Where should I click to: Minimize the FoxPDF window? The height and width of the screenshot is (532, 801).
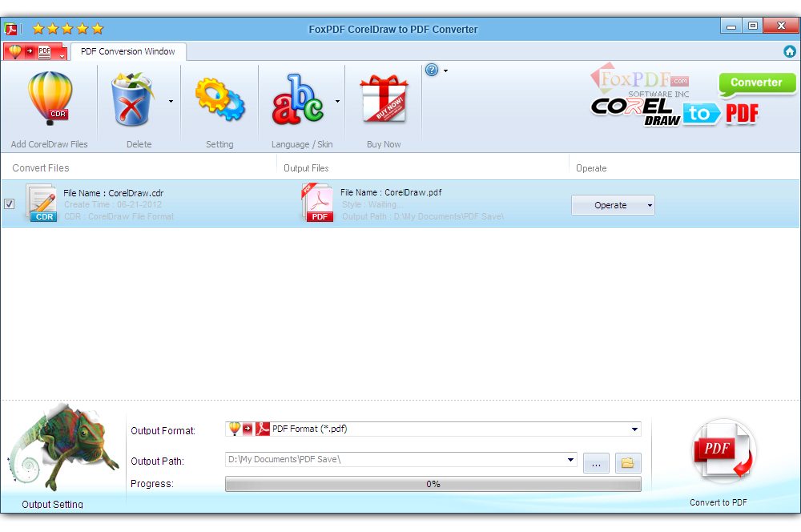731,26
